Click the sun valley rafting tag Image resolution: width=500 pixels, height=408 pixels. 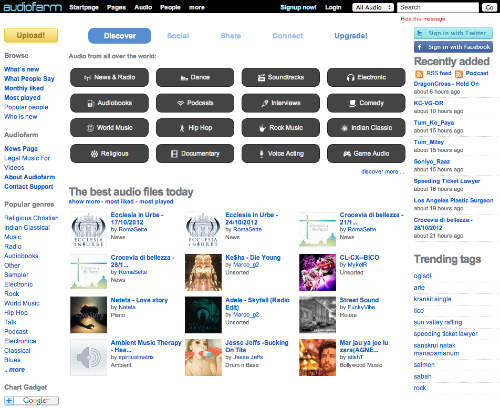438,322
